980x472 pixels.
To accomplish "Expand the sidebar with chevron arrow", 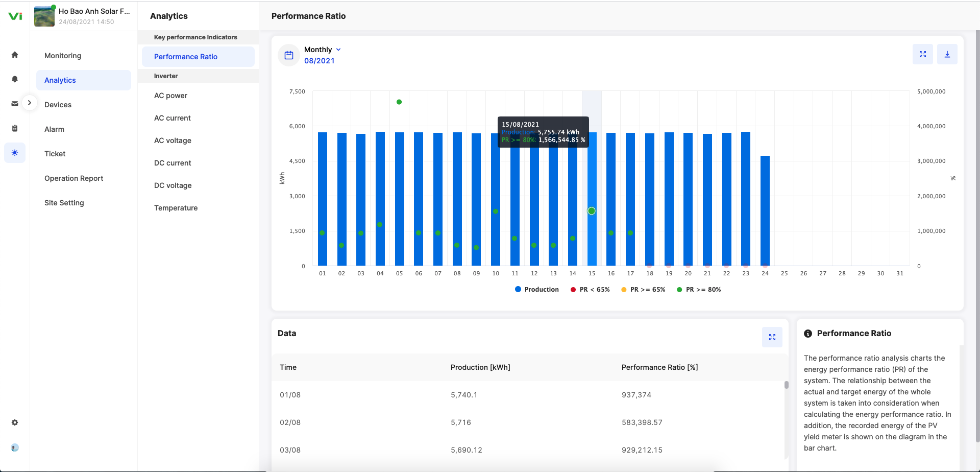I will tap(30, 103).
